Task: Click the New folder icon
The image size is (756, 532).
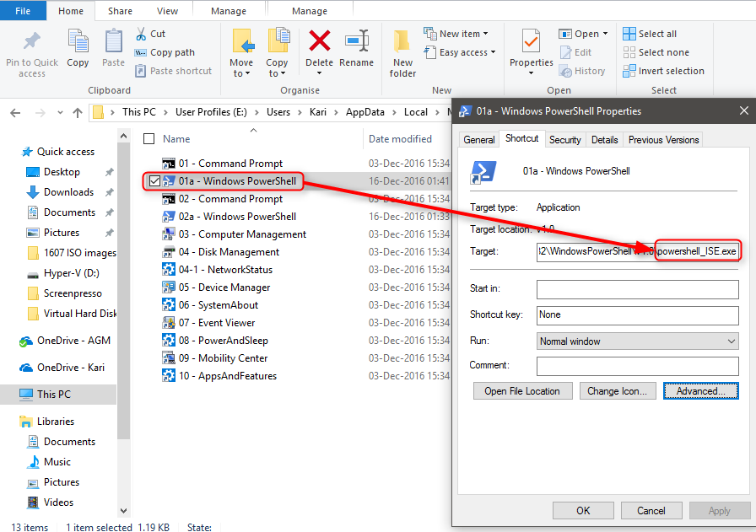Action: [402, 41]
